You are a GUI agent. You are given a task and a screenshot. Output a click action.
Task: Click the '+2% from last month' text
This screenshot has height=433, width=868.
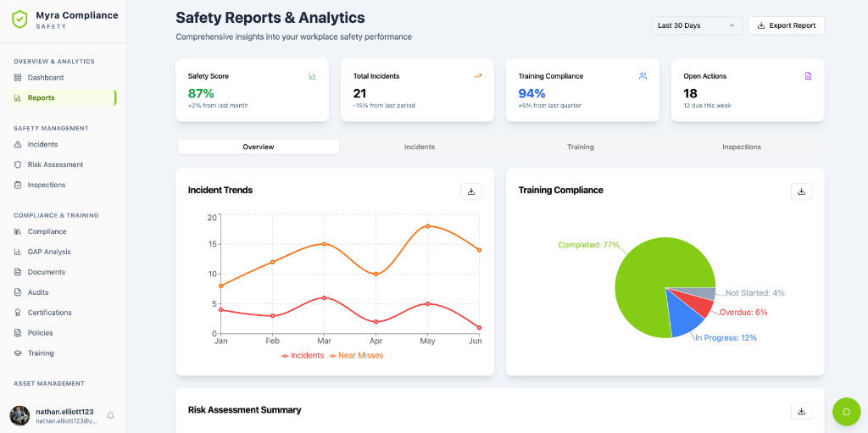218,106
